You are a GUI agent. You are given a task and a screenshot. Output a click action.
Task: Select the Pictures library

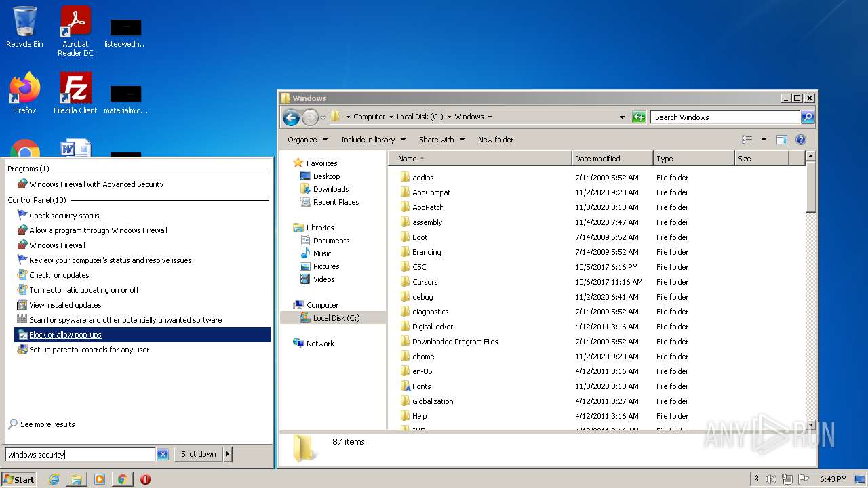[x=325, y=266]
